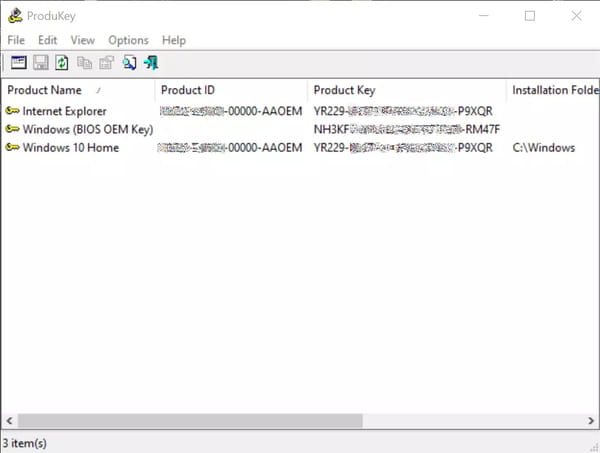Click the Select Source toolbar icon
The image size is (600, 453).
point(18,62)
